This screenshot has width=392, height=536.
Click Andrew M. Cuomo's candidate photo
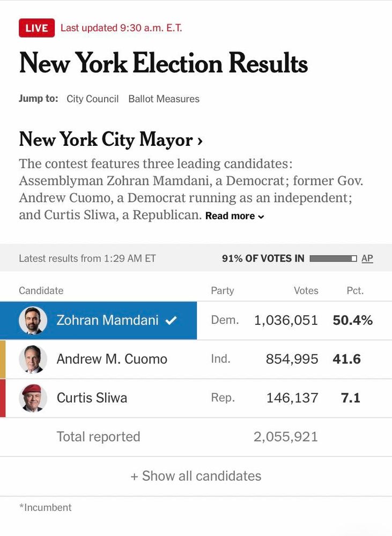tap(33, 359)
